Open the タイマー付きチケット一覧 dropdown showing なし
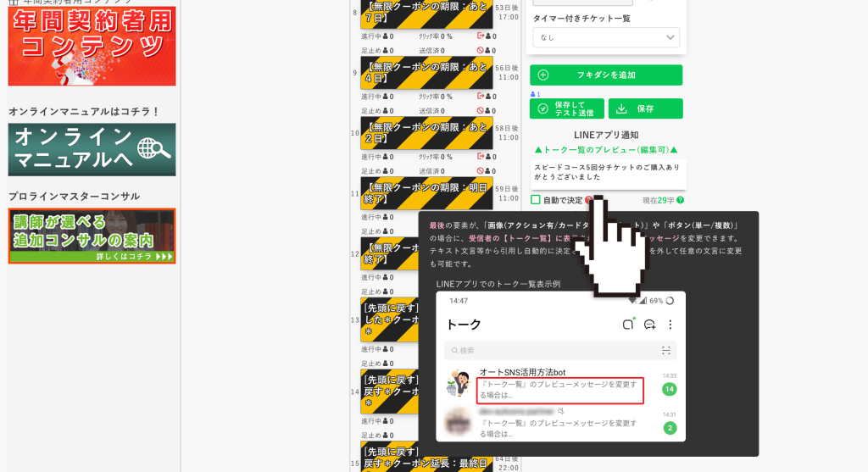The image size is (868, 472). tap(606, 37)
